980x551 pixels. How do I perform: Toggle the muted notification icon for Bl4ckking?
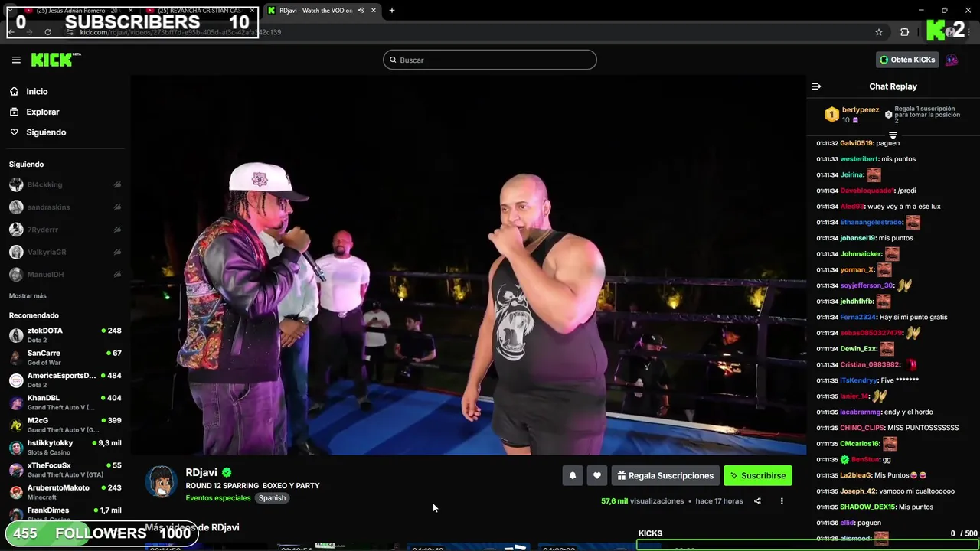tap(117, 184)
